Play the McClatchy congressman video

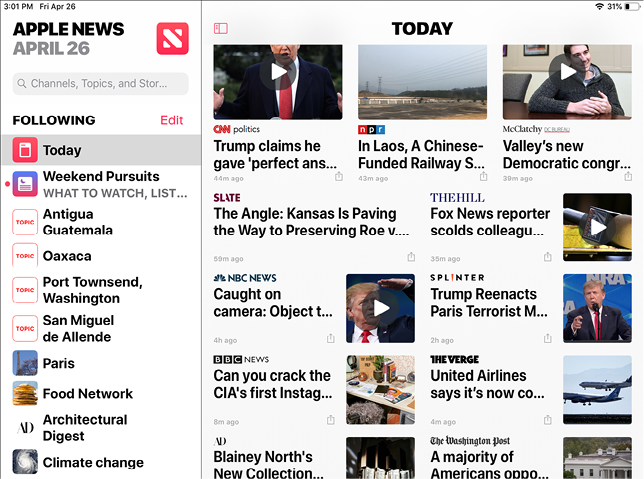tap(567, 72)
